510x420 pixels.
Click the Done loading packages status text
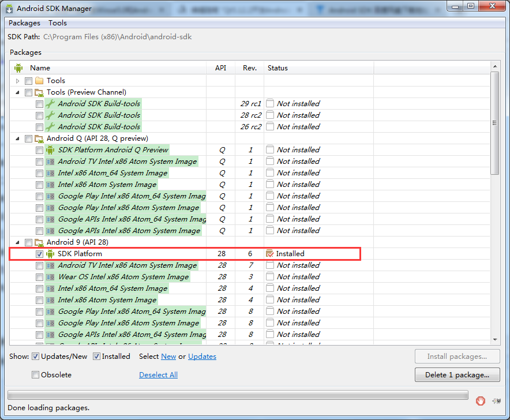48,408
